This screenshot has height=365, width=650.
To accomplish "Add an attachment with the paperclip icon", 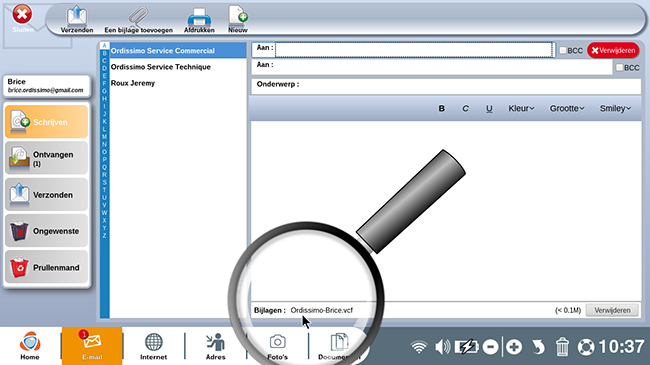I will tap(138, 19).
